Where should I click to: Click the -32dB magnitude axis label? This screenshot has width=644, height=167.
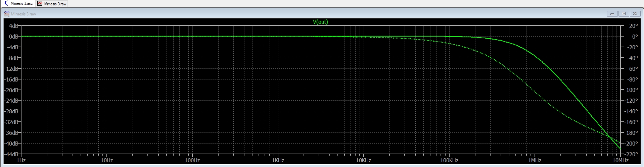coord(11,122)
